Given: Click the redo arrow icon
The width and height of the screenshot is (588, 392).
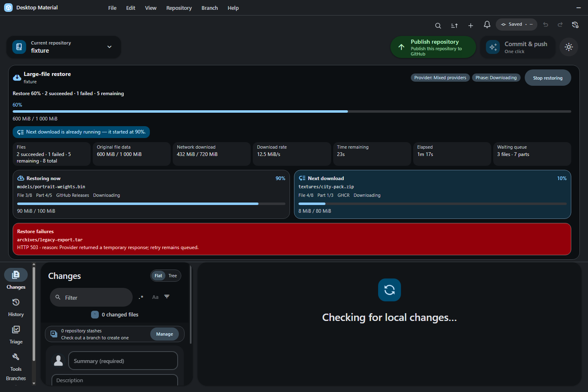Looking at the screenshot, I should (560, 24).
